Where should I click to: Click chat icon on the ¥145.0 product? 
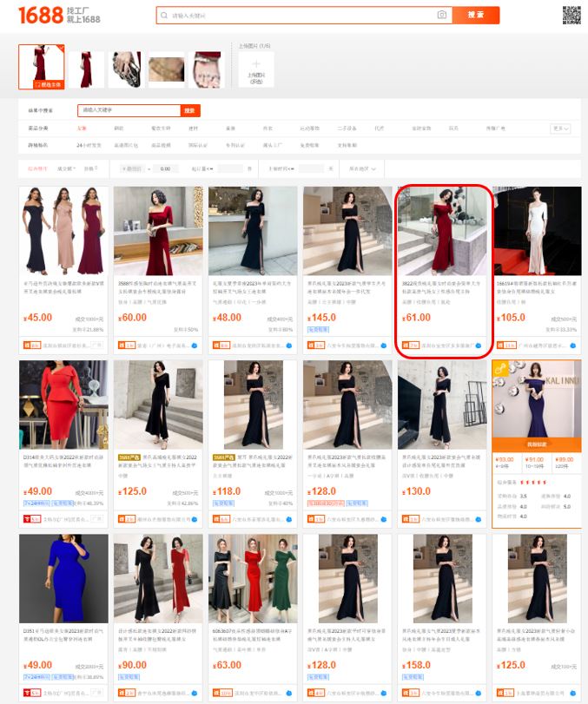pos(384,345)
